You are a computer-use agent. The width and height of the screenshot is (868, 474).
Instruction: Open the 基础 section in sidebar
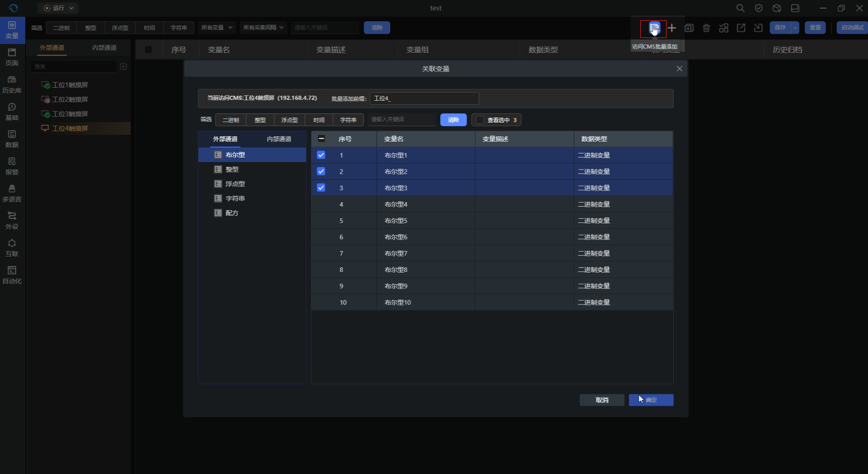pyautogui.click(x=12, y=112)
